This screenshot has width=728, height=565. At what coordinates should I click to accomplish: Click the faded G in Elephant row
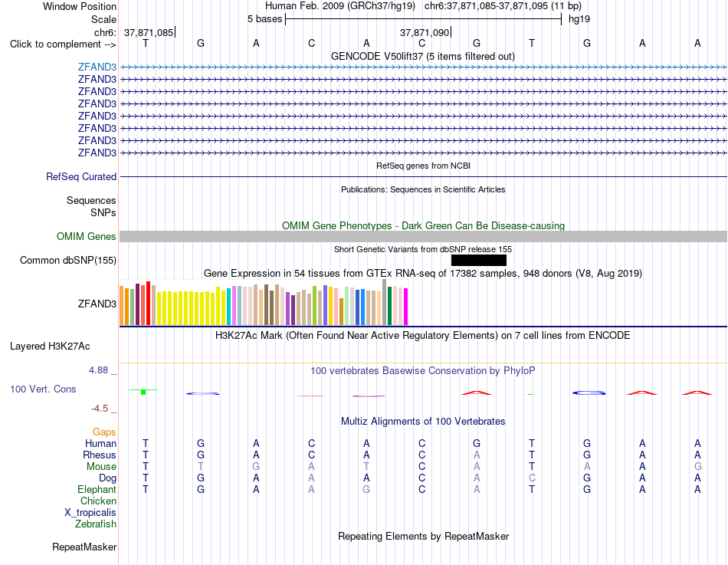[366, 489]
